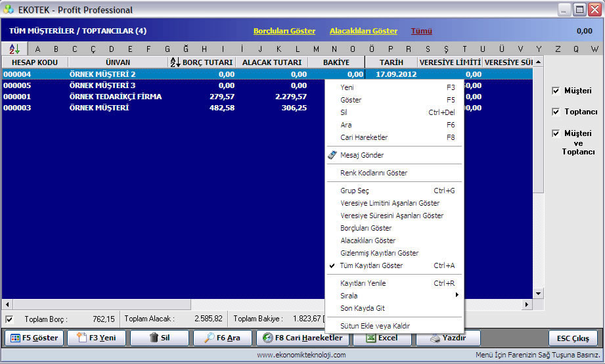Click the TARİH column header
The width and height of the screenshot is (605, 364).
(x=391, y=62)
